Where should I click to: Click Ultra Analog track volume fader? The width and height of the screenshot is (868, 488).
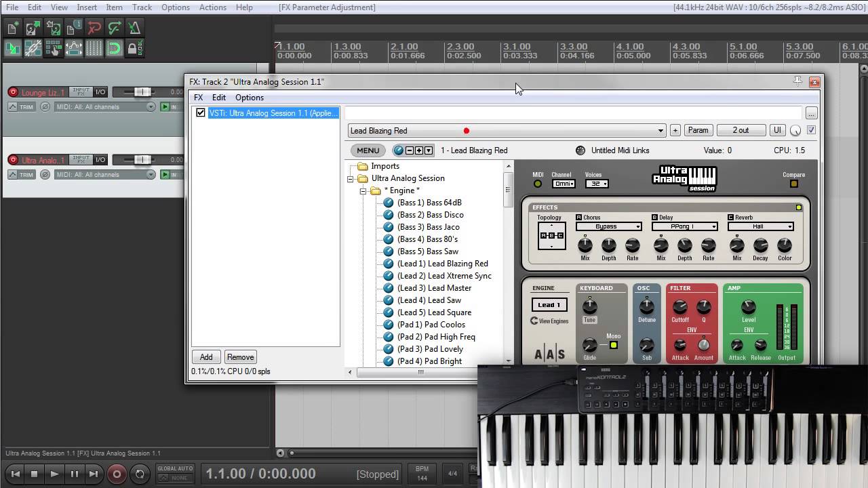(x=142, y=160)
